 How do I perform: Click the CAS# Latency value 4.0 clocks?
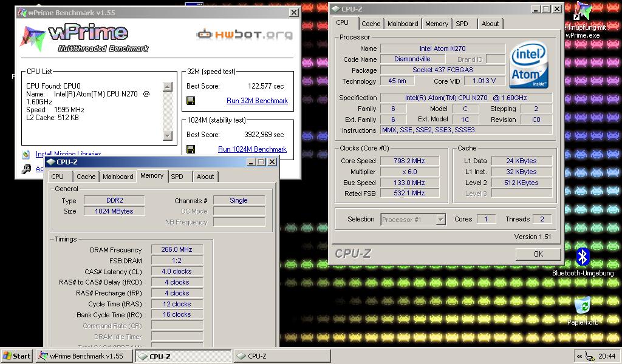point(177,271)
